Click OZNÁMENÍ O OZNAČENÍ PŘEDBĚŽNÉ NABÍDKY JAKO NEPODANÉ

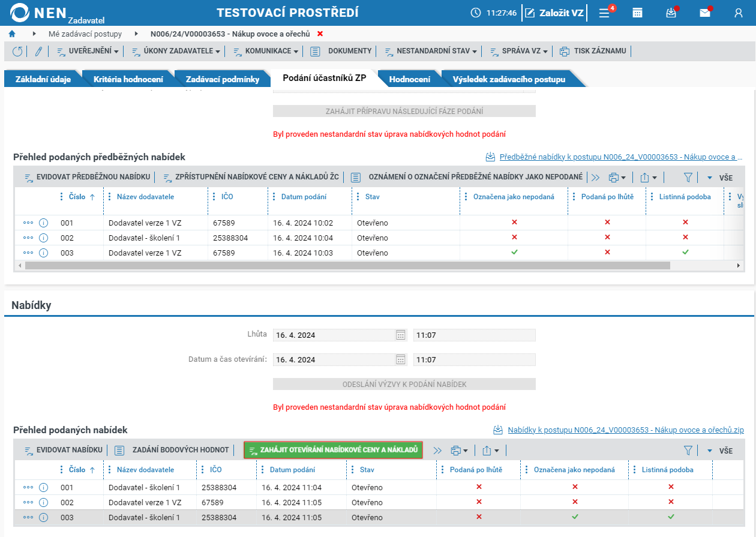click(466, 178)
